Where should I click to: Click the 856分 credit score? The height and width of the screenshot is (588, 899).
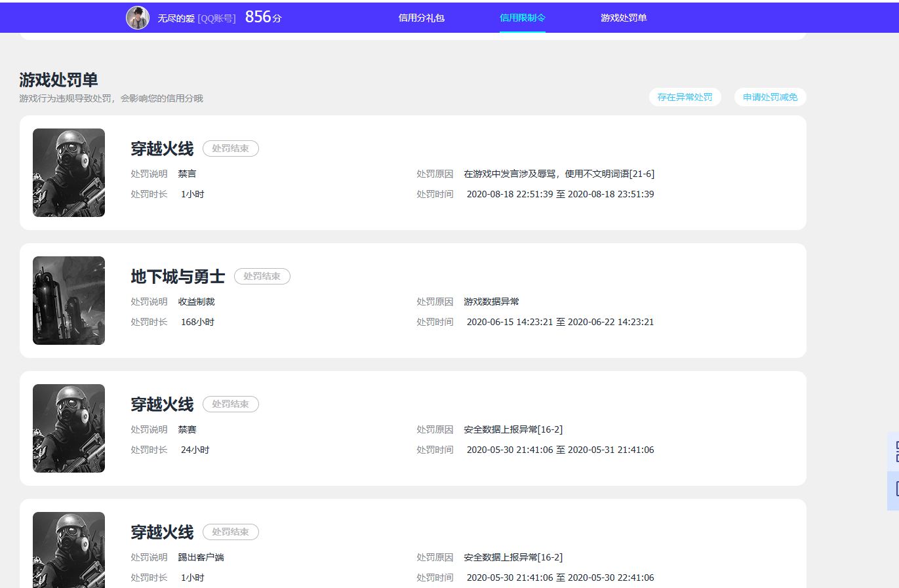(263, 17)
